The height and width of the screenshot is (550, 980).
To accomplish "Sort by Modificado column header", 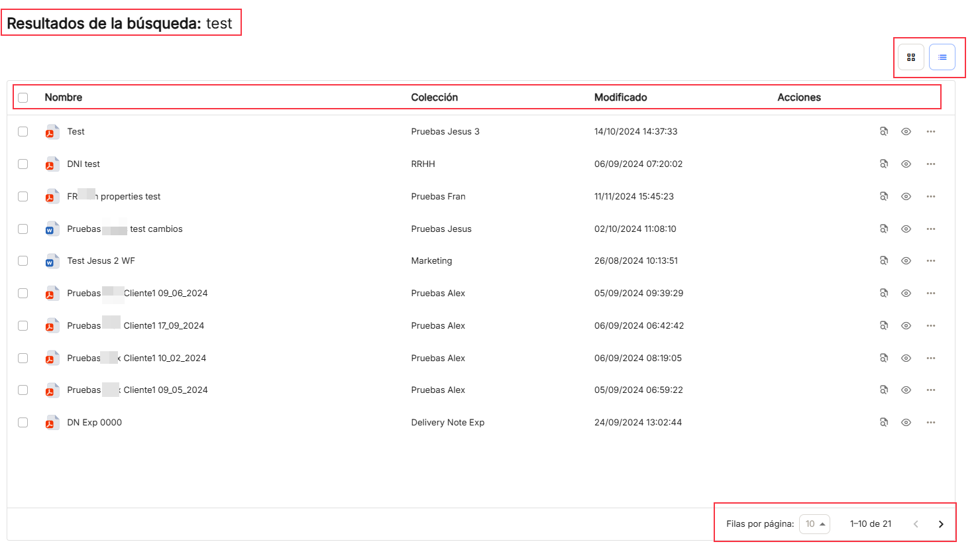I will click(621, 97).
